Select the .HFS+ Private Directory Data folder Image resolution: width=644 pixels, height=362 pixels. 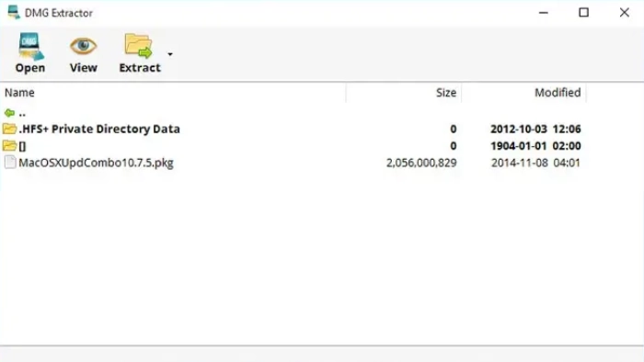[x=99, y=130]
